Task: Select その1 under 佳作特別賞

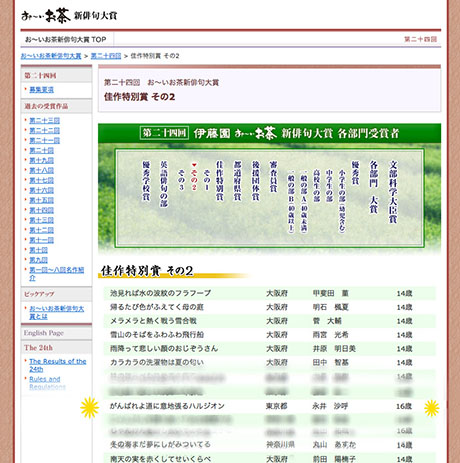Action: tap(207, 180)
